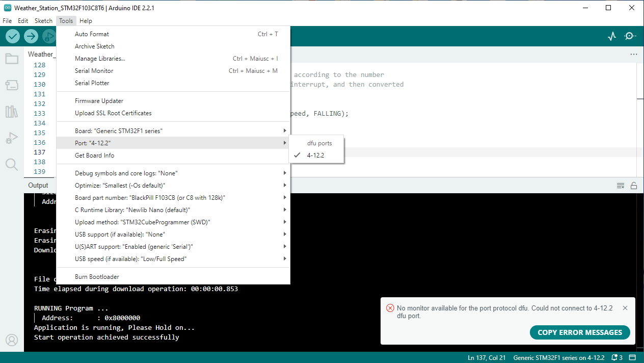Click the COPY ERROR MESSAGES button
This screenshot has width=644, height=363.
click(x=580, y=332)
